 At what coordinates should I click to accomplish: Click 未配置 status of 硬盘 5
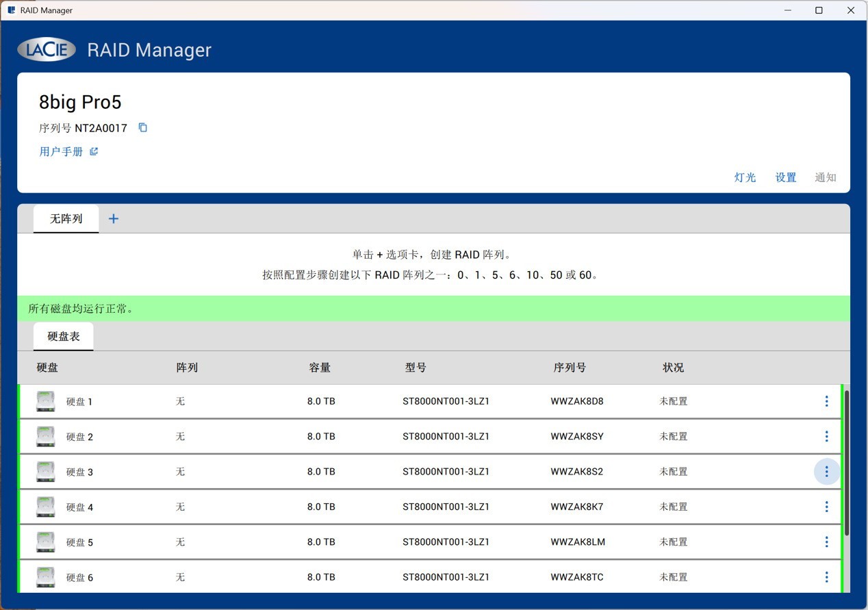pyautogui.click(x=674, y=542)
